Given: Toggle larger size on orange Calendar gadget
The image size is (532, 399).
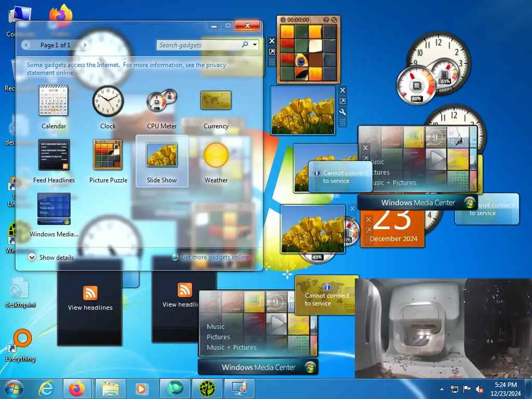Looking at the screenshot, I should pyautogui.click(x=368, y=230).
